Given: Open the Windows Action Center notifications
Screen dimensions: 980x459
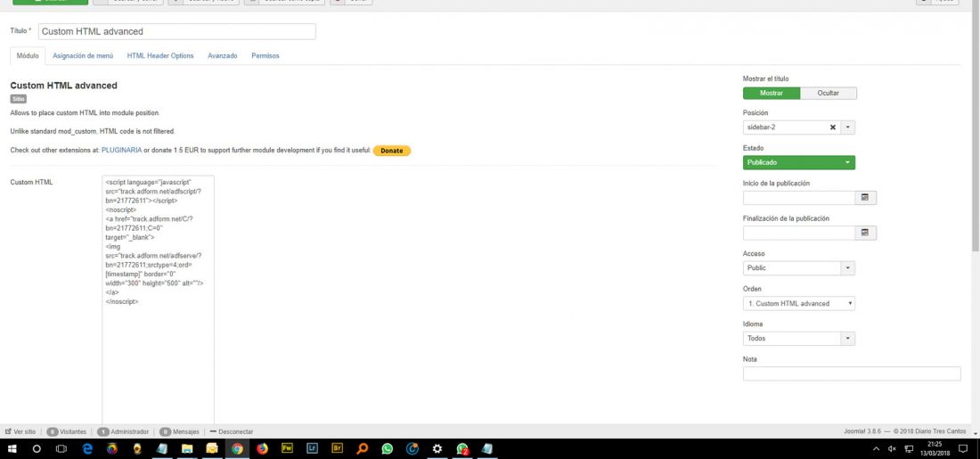Looking at the screenshot, I should coord(963,448).
